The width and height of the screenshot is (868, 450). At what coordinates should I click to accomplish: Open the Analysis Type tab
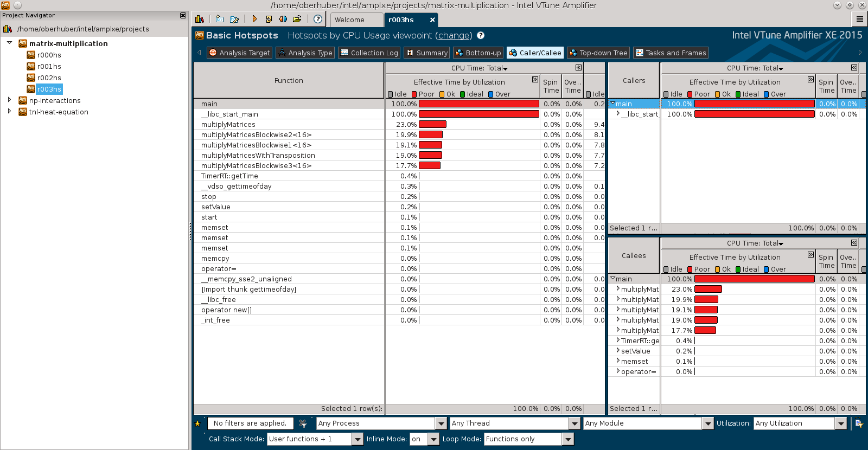coord(305,53)
